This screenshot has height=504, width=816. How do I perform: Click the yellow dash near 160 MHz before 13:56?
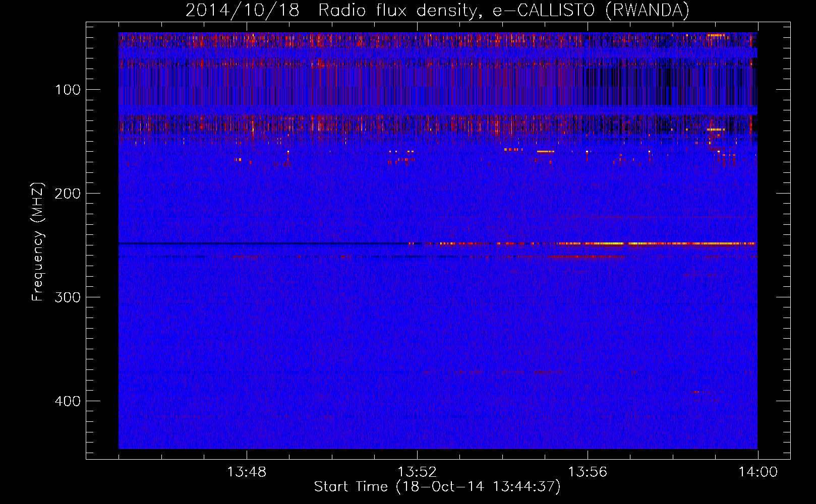pyautogui.click(x=545, y=151)
